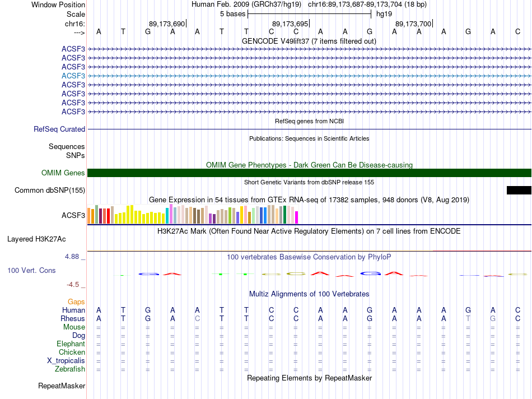Viewport: 532px width, 399px height.
Task: Click the Window Position label
Action: point(58,4)
